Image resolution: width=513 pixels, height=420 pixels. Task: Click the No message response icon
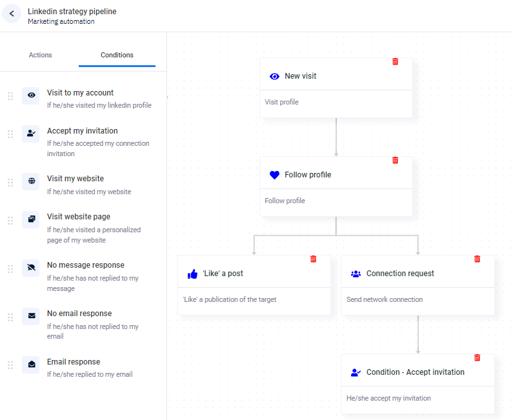30,268
